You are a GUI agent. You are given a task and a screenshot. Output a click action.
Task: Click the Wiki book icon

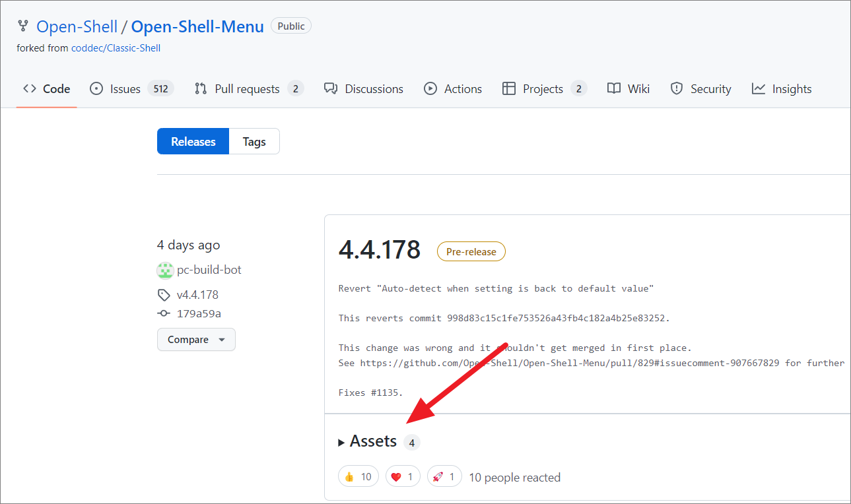coord(614,88)
